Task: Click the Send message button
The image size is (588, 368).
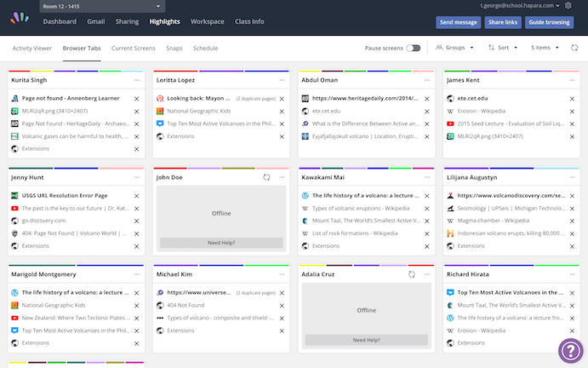Action: [458, 22]
